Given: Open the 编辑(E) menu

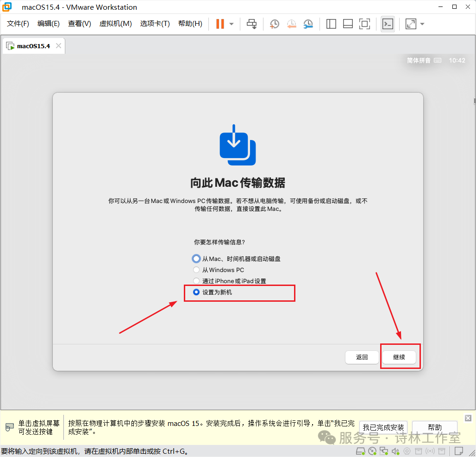Looking at the screenshot, I should [49, 24].
